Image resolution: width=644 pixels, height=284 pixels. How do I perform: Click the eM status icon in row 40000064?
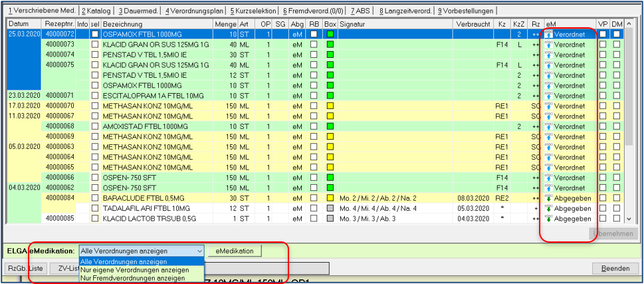tap(548, 158)
